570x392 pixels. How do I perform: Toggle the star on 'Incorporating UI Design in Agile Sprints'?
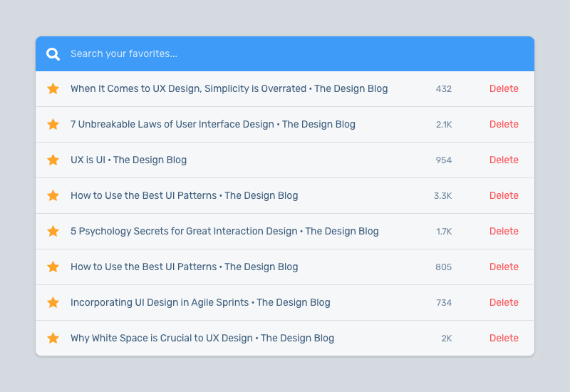[53, 303]
